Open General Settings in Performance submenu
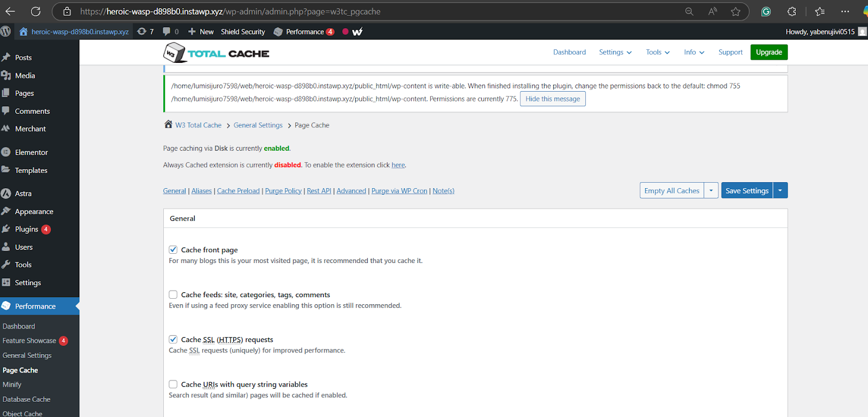 coord(27,355)
